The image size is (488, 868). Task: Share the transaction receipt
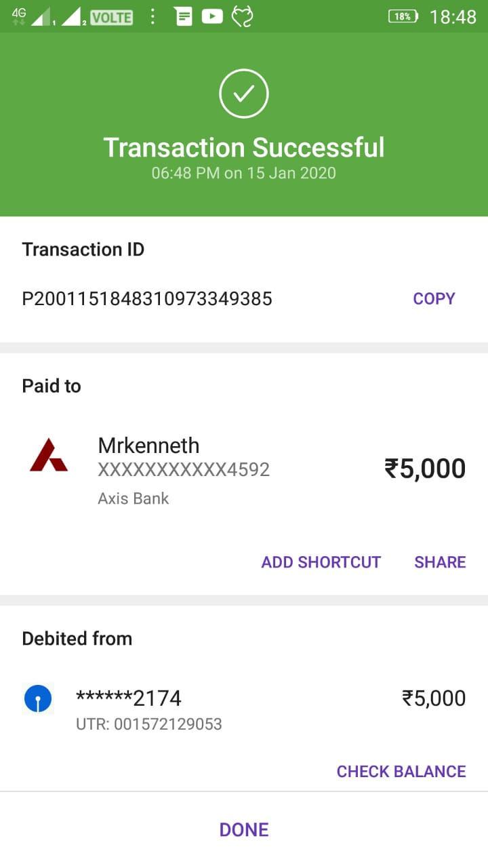(440, 562)
